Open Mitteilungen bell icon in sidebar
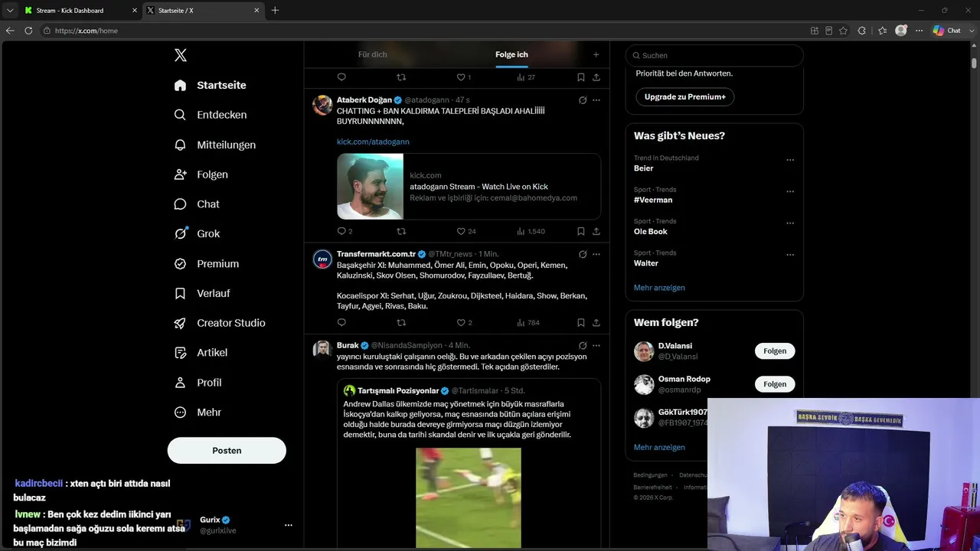 pos(180,145)
